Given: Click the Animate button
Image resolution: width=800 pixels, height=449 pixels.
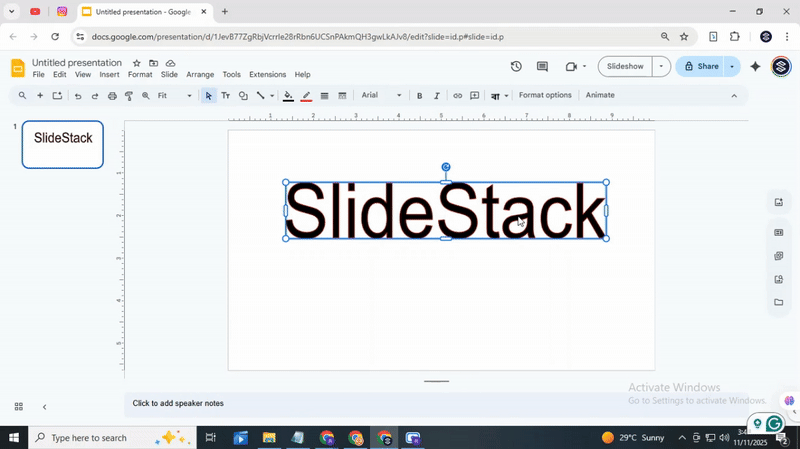Looking at the screenshot, I should click(x=600, y=96).
